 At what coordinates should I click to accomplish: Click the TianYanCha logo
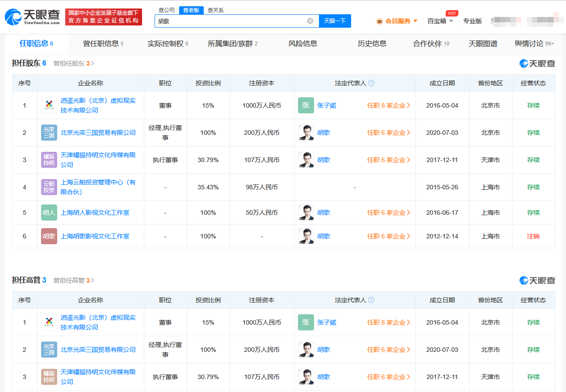coord(32,17)
